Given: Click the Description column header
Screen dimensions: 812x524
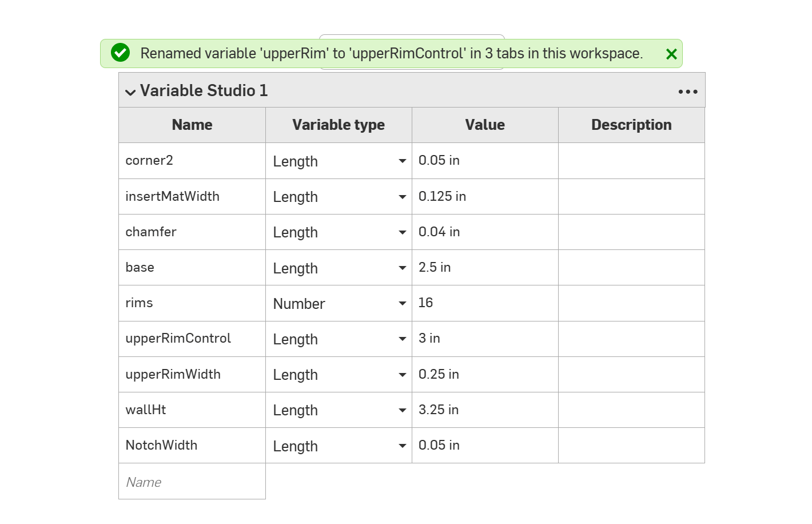Looking at the screenshot, I should click(x=631, y=125).
